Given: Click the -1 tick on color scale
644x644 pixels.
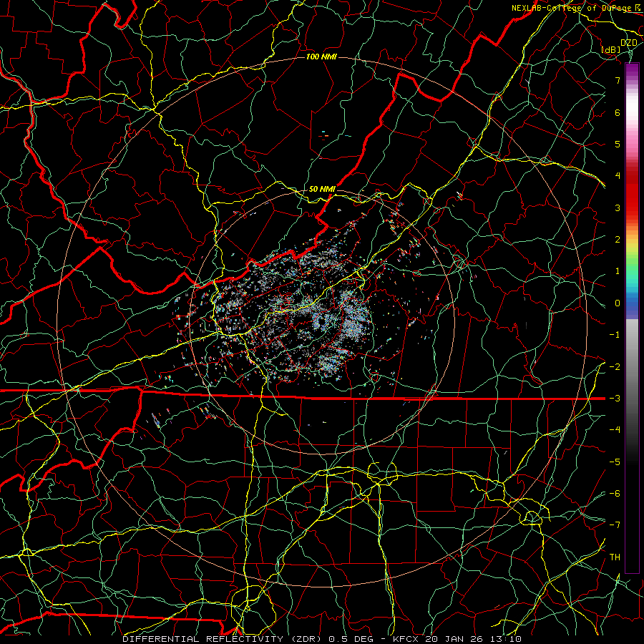Looking at the screenshot, I should pyautogui.click(x=615, y=335).
